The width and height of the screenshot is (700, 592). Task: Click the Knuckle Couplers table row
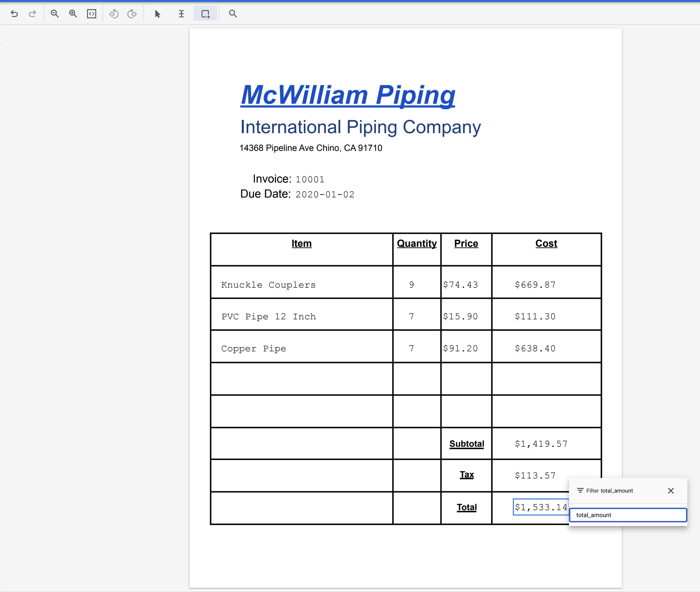(x=301, y=285)
